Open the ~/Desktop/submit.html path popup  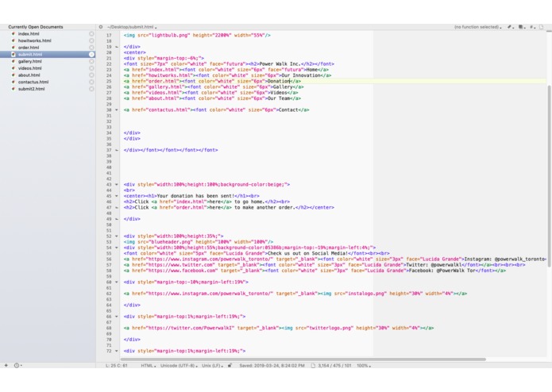click(132, 27)
